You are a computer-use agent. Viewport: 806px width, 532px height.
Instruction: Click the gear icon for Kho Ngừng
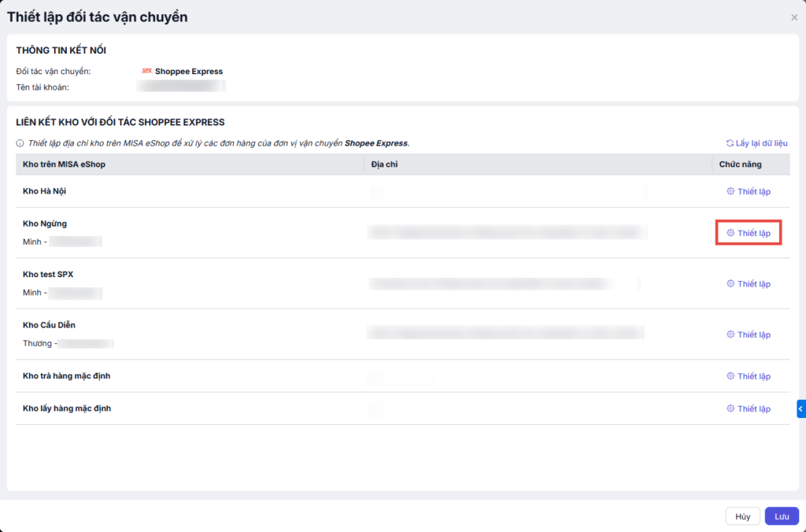(730, 233)
